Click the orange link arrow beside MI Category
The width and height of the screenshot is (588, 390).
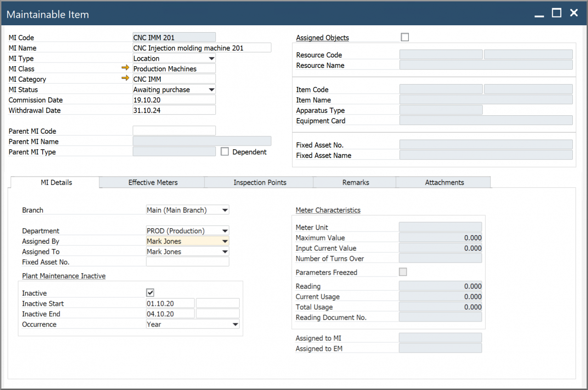coord(125,79)
